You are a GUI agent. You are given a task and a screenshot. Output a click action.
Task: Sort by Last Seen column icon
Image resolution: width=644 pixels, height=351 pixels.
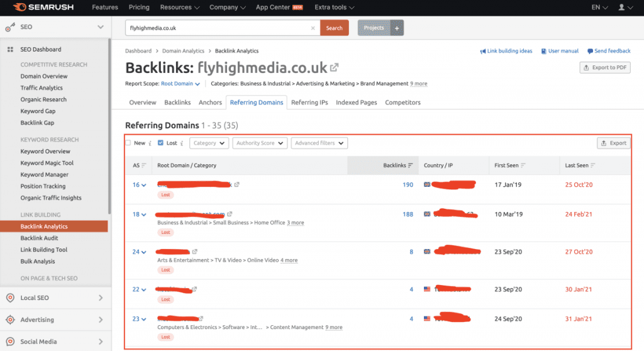tap(592, 165)
